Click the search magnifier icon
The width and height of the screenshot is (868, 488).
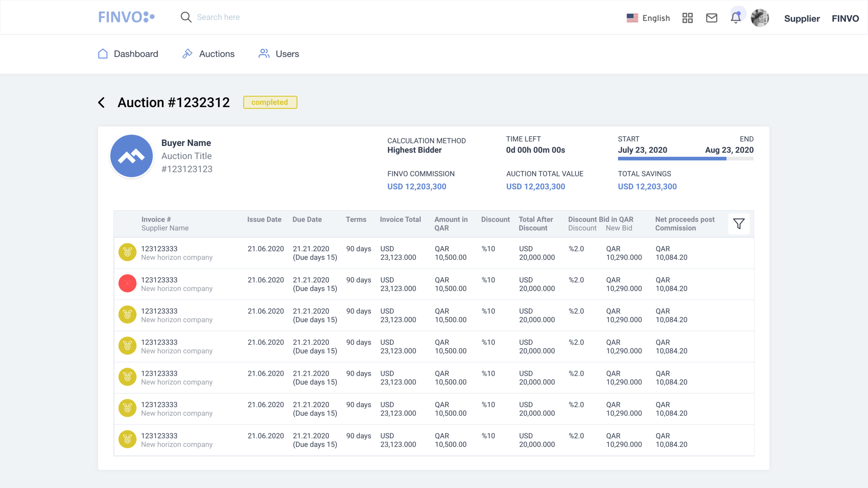pyautogui.click(x=186, y=17)
